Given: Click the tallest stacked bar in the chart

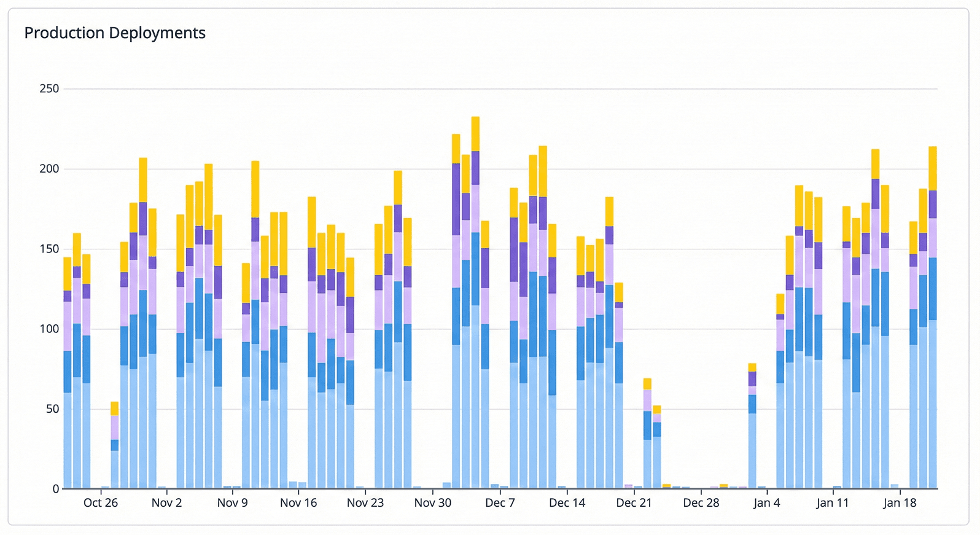Looking at the screenshot, I should tap(475, 303).
